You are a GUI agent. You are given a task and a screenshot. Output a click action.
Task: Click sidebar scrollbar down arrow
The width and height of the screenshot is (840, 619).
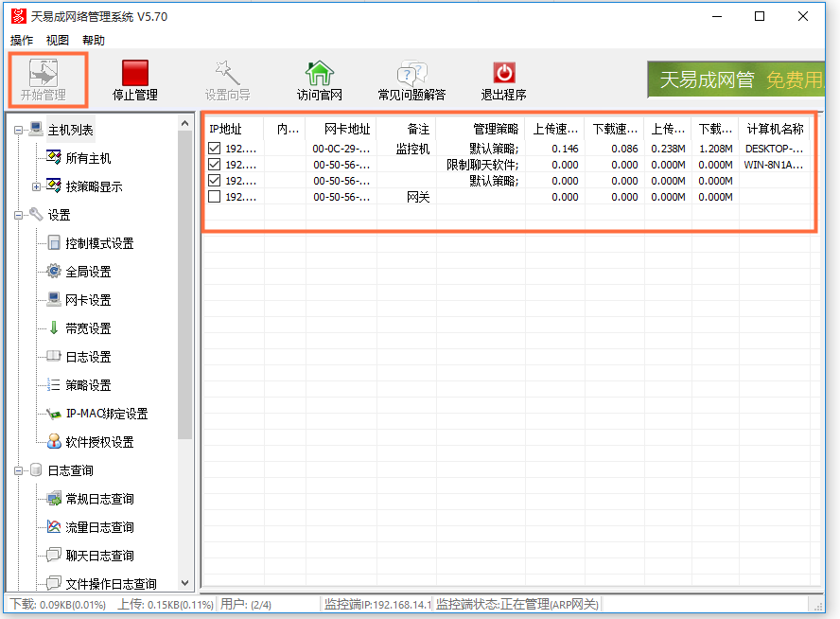pos(185,584)
